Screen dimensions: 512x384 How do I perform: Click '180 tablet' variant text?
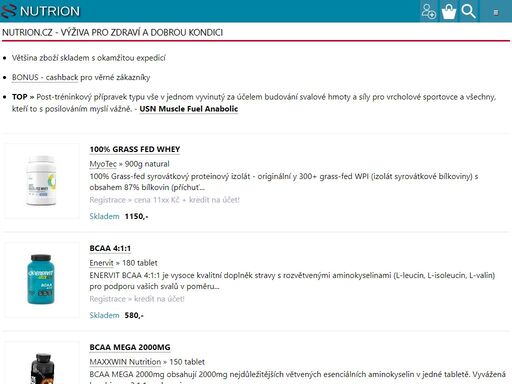(139, 263)
